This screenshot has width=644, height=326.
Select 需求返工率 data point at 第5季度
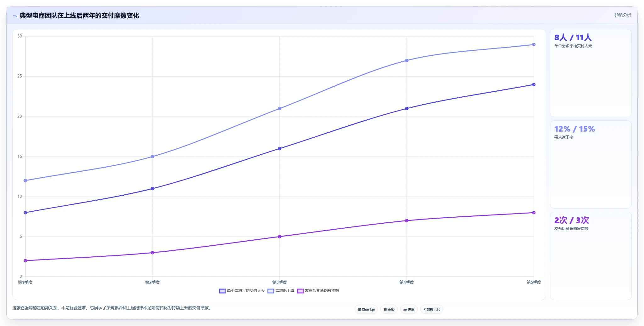coord(534,44)
